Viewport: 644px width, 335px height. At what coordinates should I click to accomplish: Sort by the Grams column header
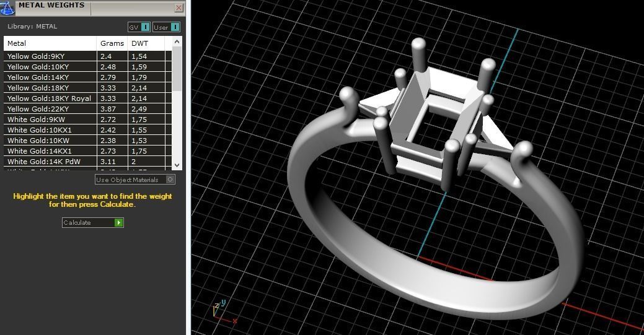point(112,43)
